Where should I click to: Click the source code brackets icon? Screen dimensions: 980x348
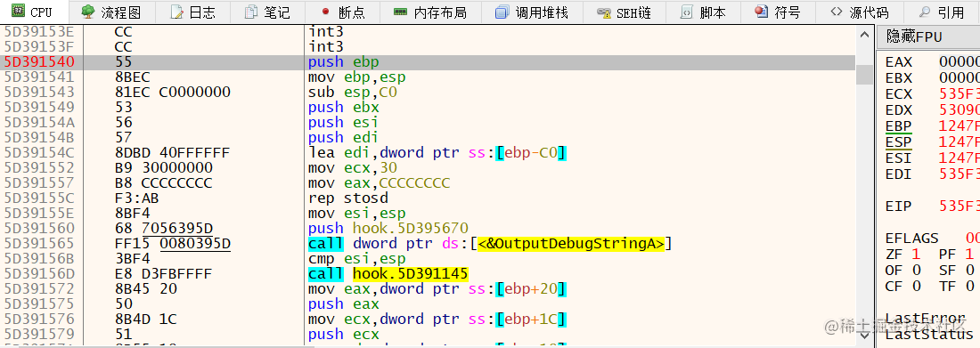coord(837,12)
